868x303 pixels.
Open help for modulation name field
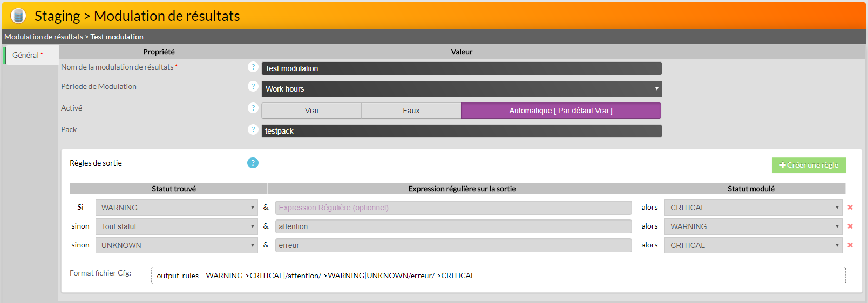[253, 67]
